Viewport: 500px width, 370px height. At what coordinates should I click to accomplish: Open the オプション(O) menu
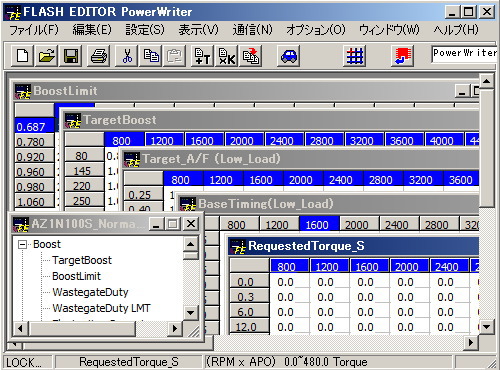316,30
